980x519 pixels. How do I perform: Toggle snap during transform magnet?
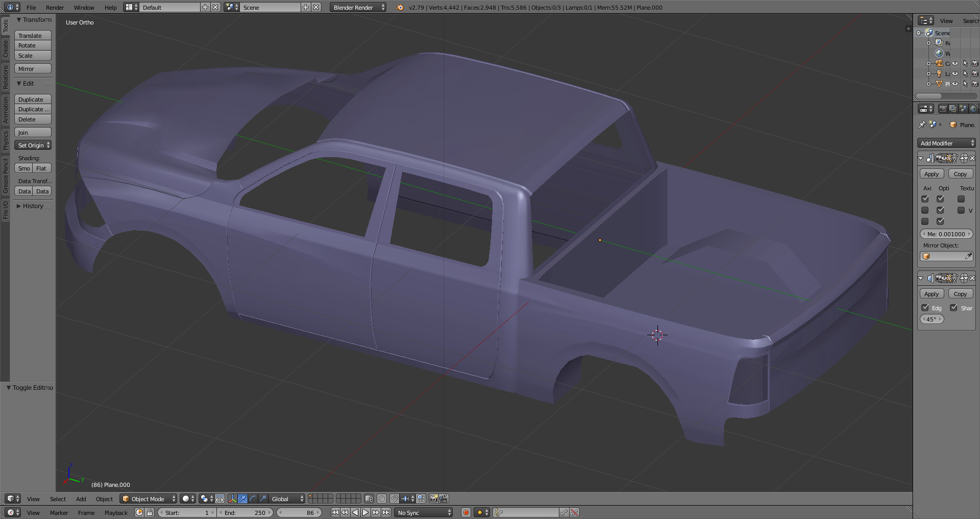point(395,499)
